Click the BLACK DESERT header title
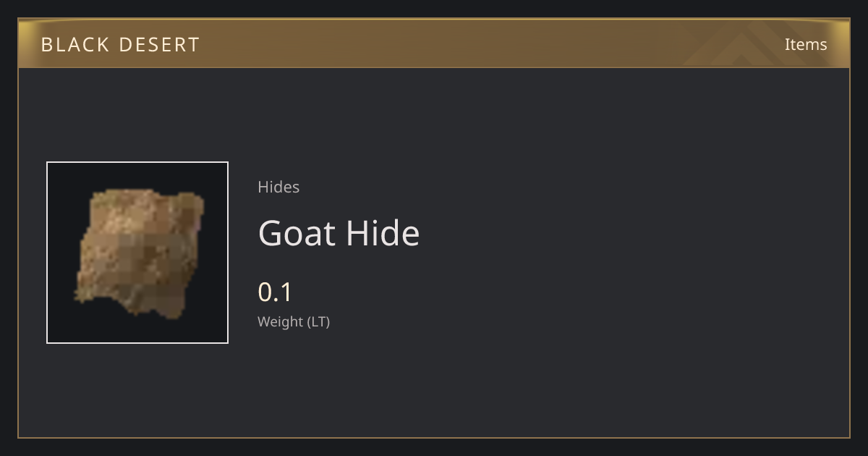The height and width of the screenshot is (456, 868). click(x=120, y=44)
